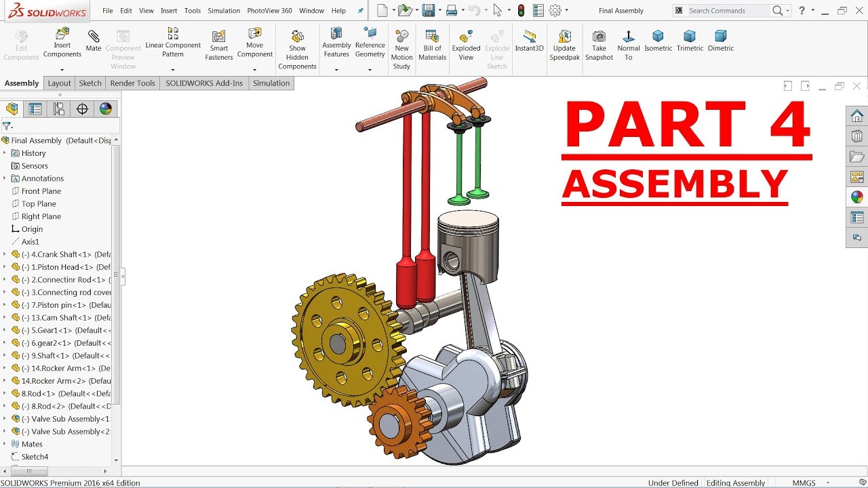Open Bill of Materials tool
The image size is (868, 488).
pos(432,45)
